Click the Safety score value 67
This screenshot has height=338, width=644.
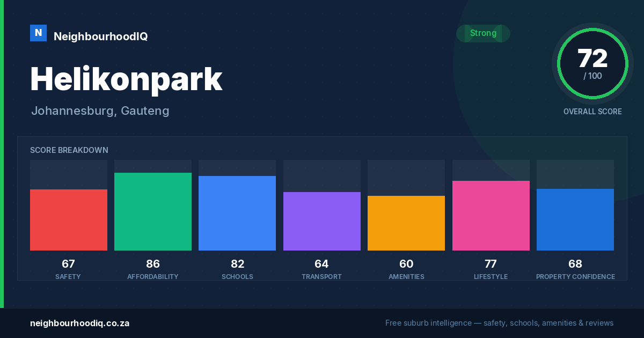coord(68,264)
